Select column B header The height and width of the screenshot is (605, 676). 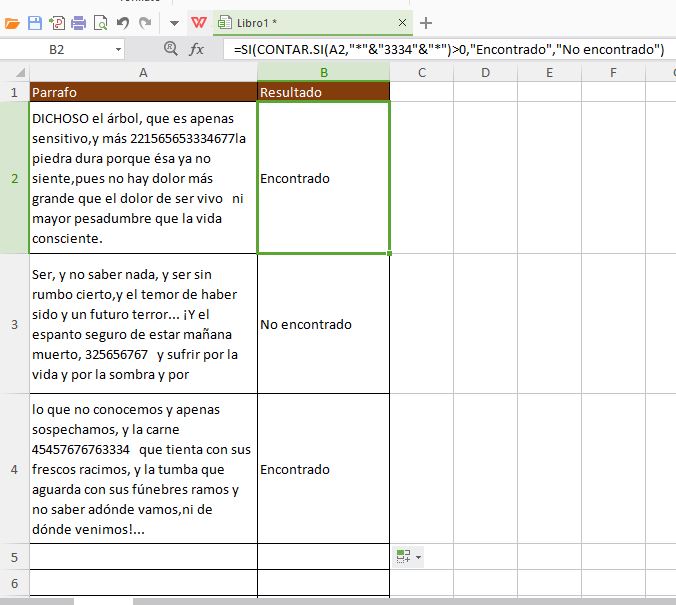(323, 72)
